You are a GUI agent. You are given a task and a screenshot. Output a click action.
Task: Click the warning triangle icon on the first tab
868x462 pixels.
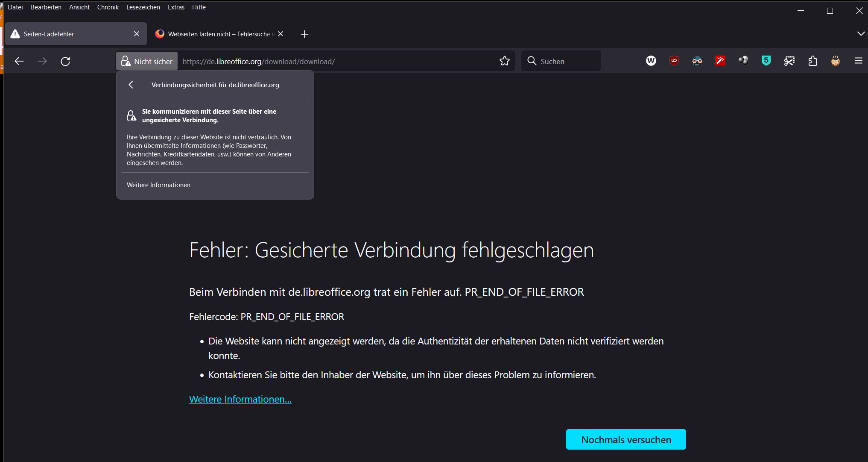click(x=15, y=34)
